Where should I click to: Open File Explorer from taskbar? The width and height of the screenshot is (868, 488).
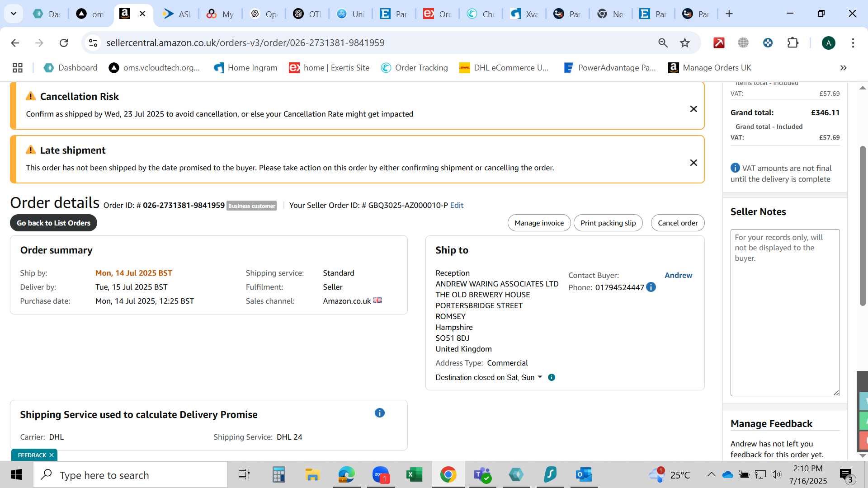(312, 475)
